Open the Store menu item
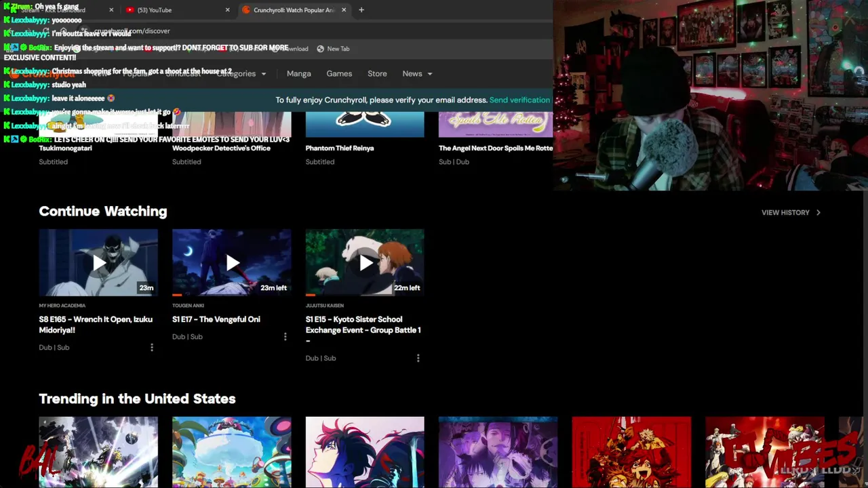This screenshot has height=488, width=868. (x=377, y=74)
